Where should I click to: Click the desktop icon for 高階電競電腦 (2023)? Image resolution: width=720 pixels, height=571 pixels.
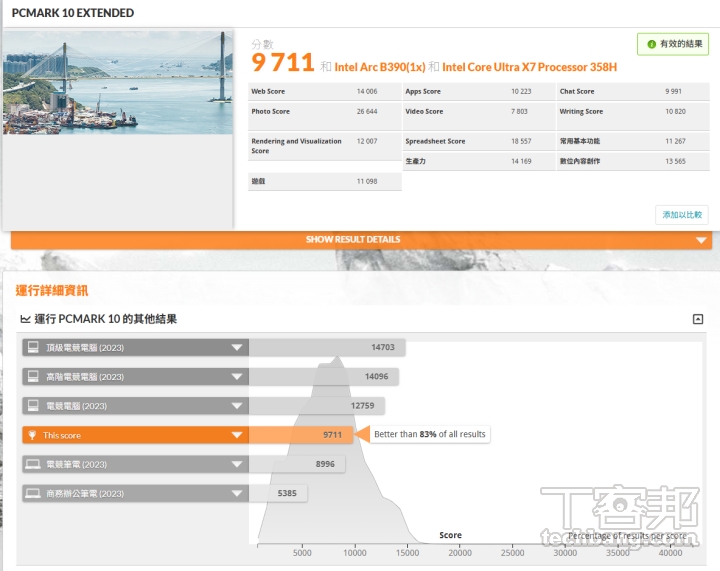[x=33, y=377]
